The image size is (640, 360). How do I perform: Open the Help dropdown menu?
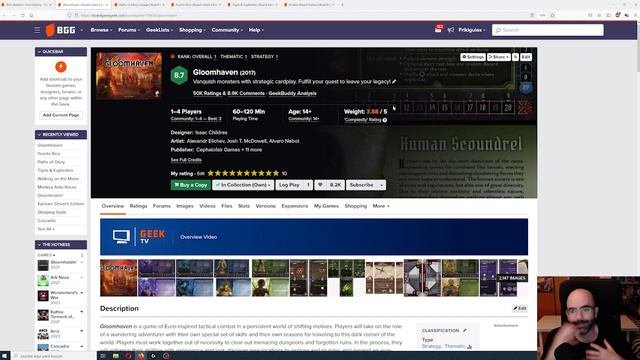click(256, 30)
